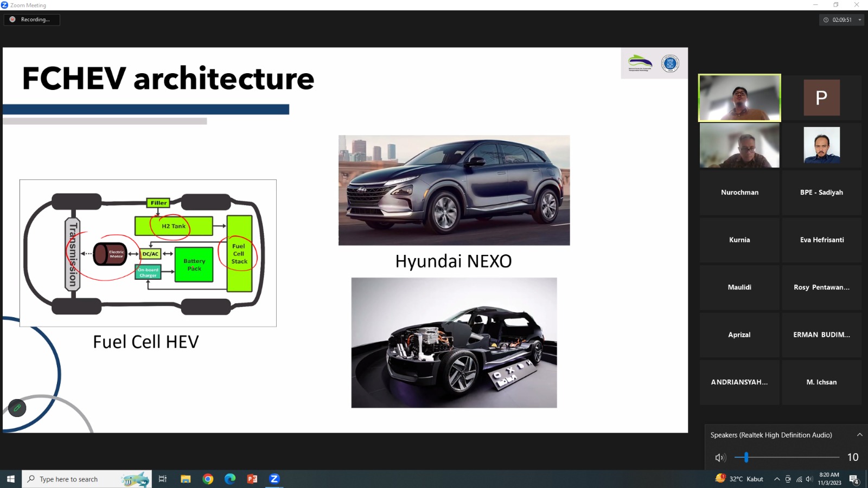The image size is (868, 488).
Task: Select Nurochman participant tile
Action: (739, 192)
